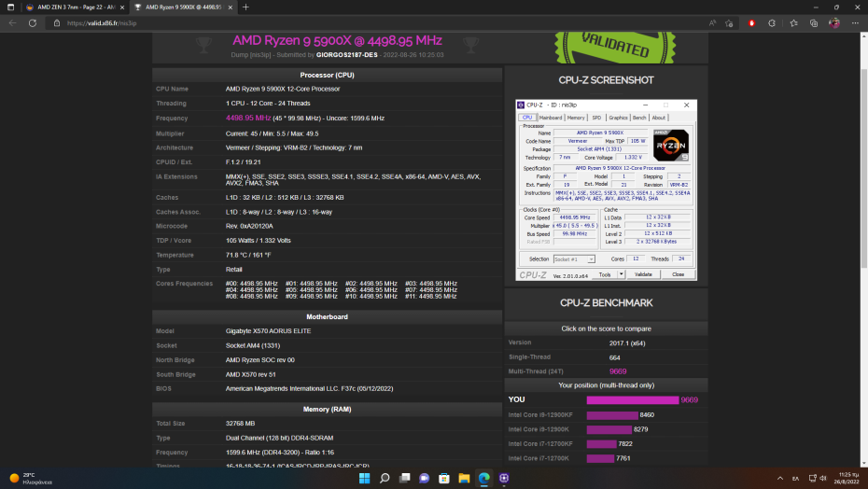Switch to Microsoft Edge on taskbar

click(483, 478)
